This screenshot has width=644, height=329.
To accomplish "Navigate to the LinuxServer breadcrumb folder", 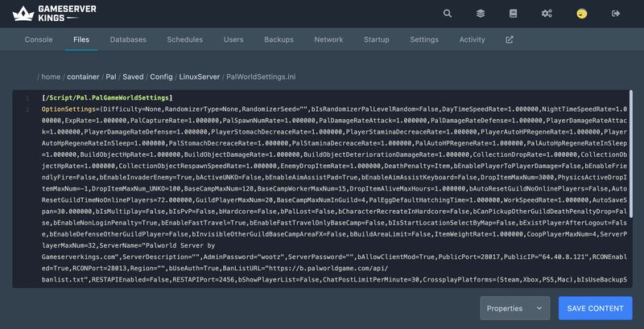I will pyautogui.click(x=200, y=76).
